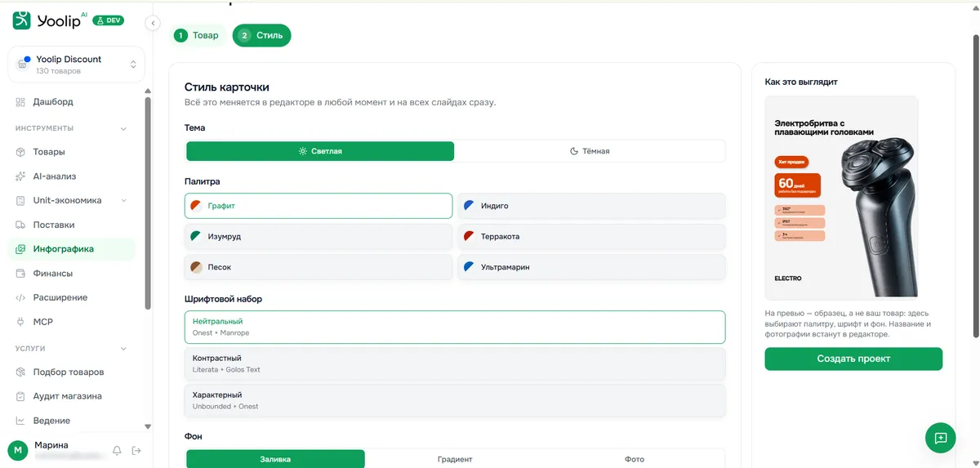This screenshot has width=980, height=468.
Task: Collapse the Инструменты section chevron
Action: click(124, 128)
